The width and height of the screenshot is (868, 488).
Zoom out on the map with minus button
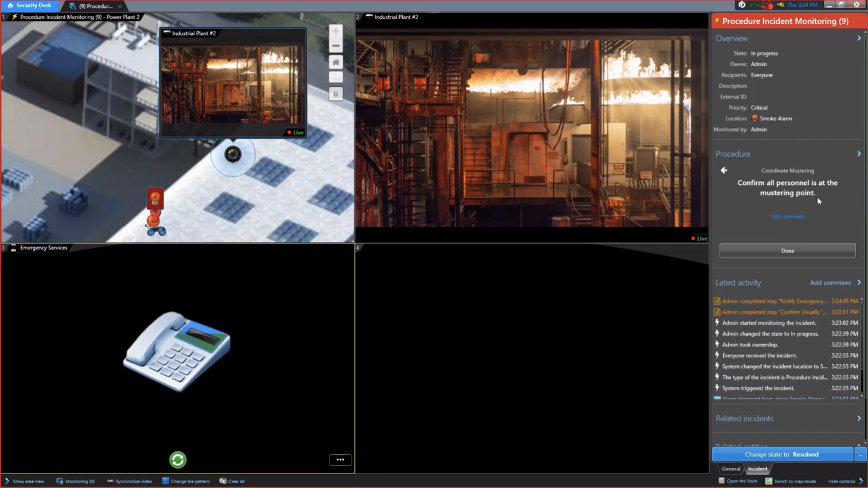coord(335,46)
